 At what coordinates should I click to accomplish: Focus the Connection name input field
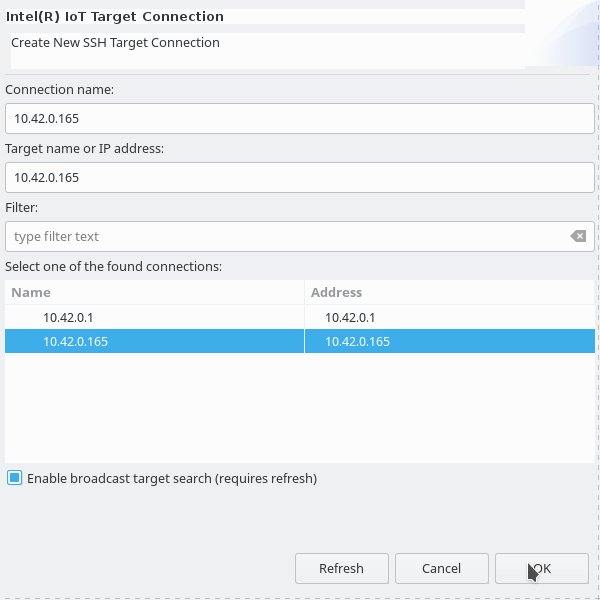[x=300, y=119]
